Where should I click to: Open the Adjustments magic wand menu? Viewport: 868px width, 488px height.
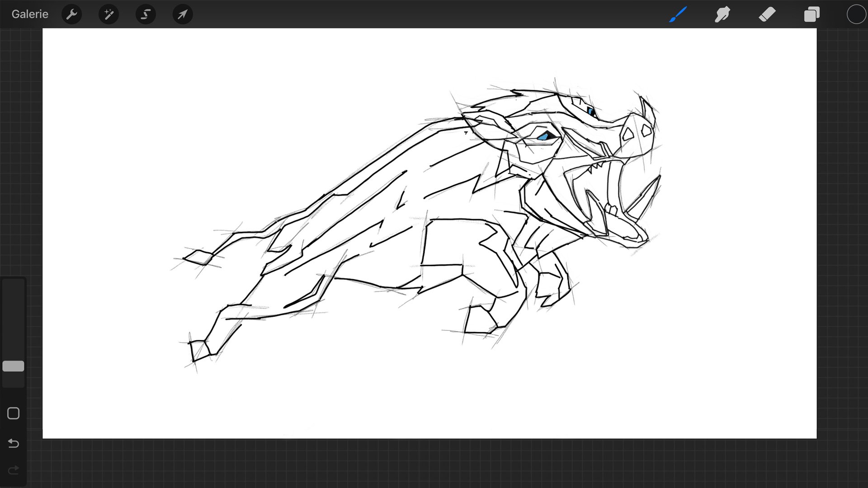[108, 14]
